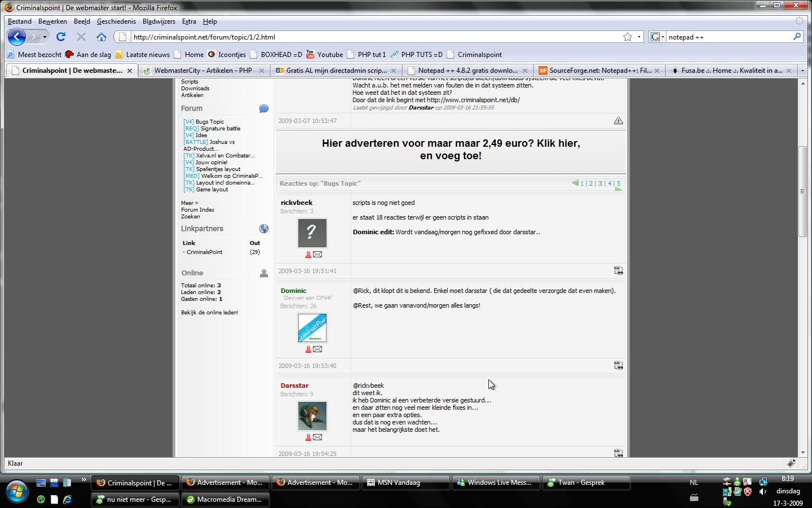
Task: Click the Hier adverteren advertisement banner link
Action: click(x=451, y=150)
